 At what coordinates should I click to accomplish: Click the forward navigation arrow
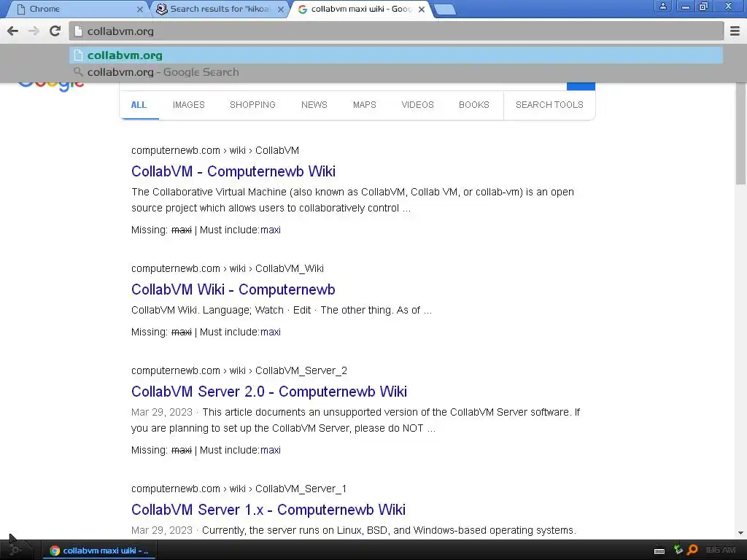click(x=34, y=31)
